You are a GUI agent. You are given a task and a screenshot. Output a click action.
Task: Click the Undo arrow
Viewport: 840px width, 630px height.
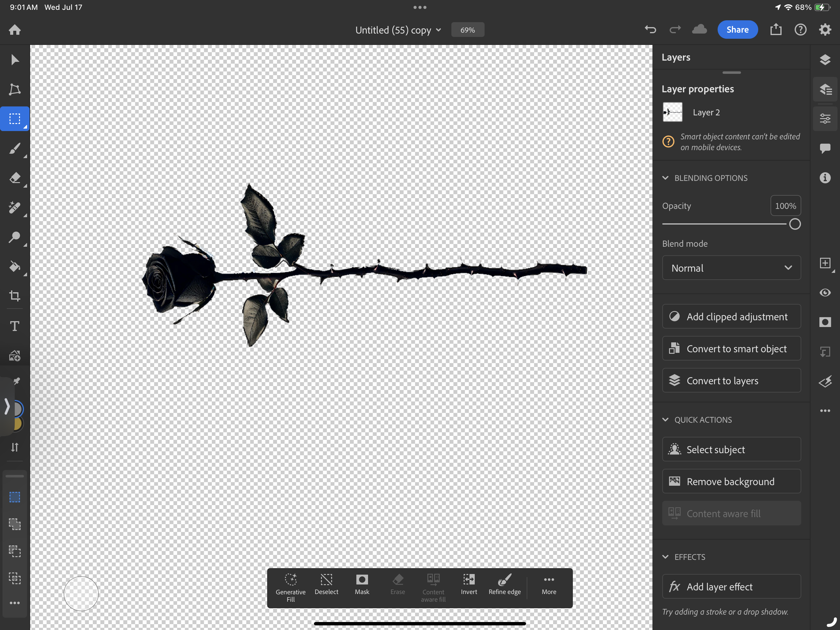650,29
